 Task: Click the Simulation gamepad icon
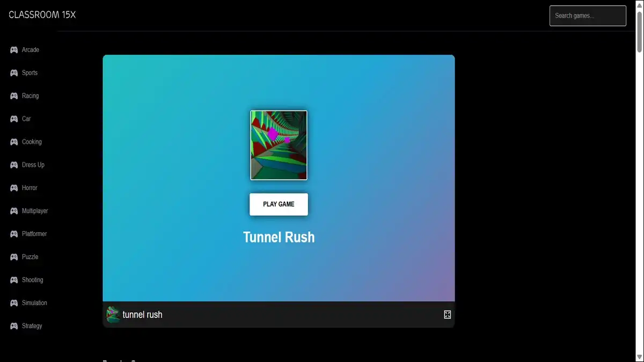click(14, 304)
